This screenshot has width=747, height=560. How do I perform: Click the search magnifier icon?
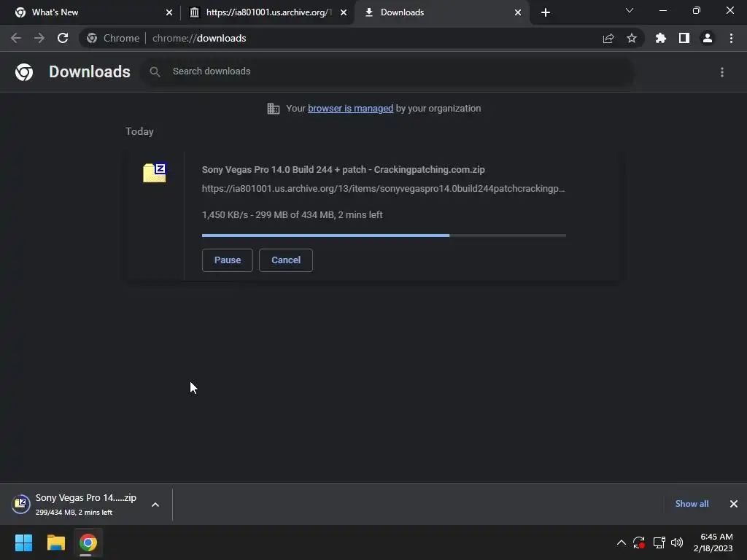click(x=155, y=72)
